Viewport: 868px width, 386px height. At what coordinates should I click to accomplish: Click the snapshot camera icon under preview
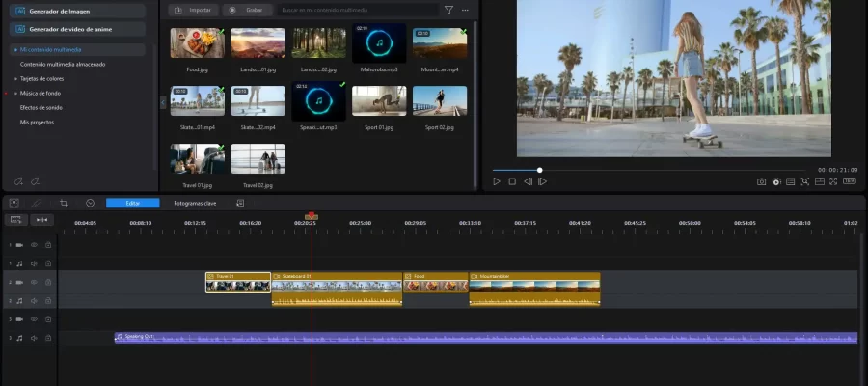[x=761, y=181]
